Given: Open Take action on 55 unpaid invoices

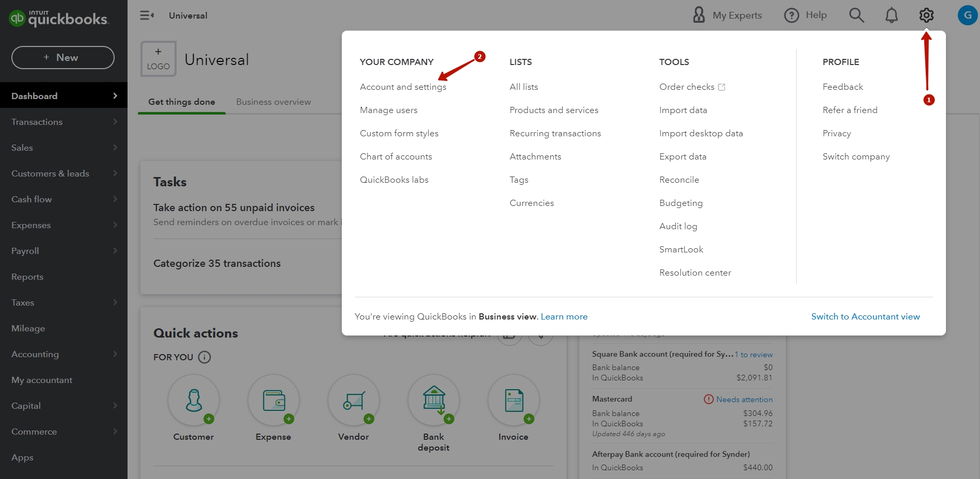Looking at the screenshot, I should (234, 207).
